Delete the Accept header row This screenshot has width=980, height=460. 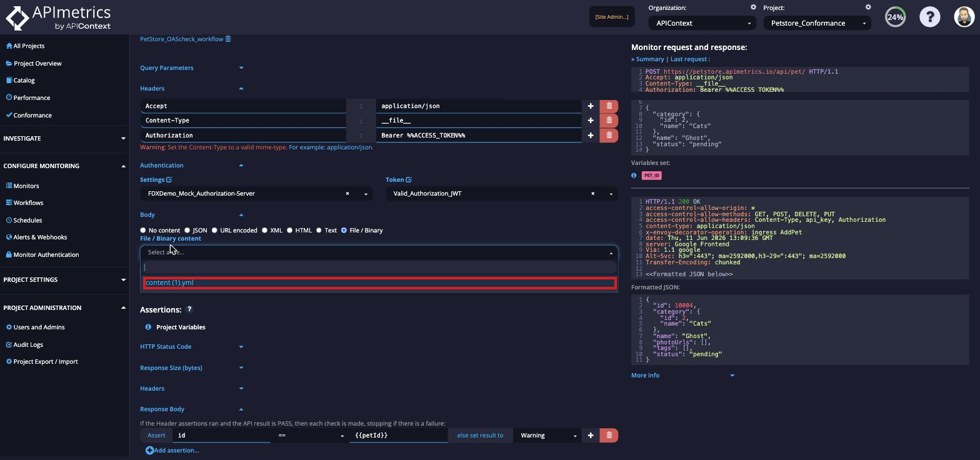click(609, 106)
